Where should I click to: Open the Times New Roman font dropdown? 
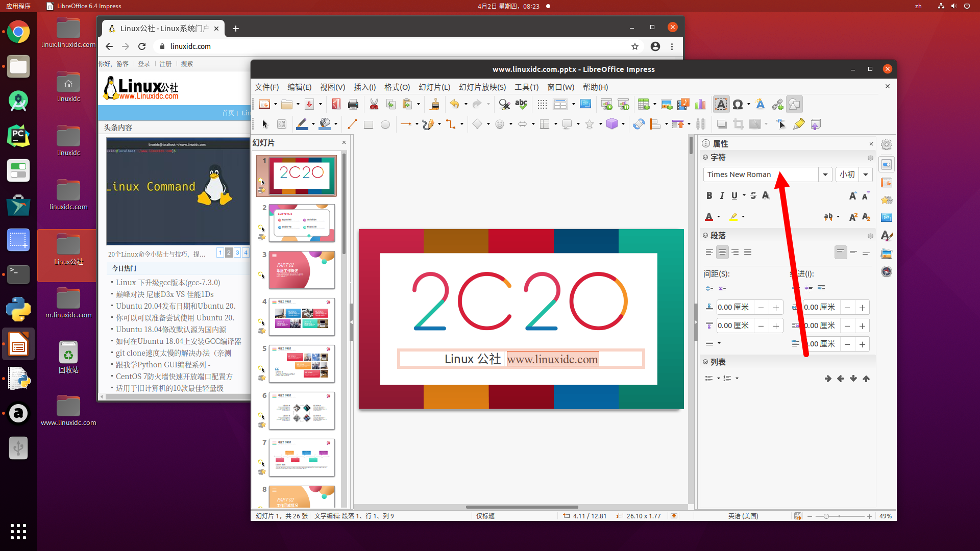click(825, 174)
